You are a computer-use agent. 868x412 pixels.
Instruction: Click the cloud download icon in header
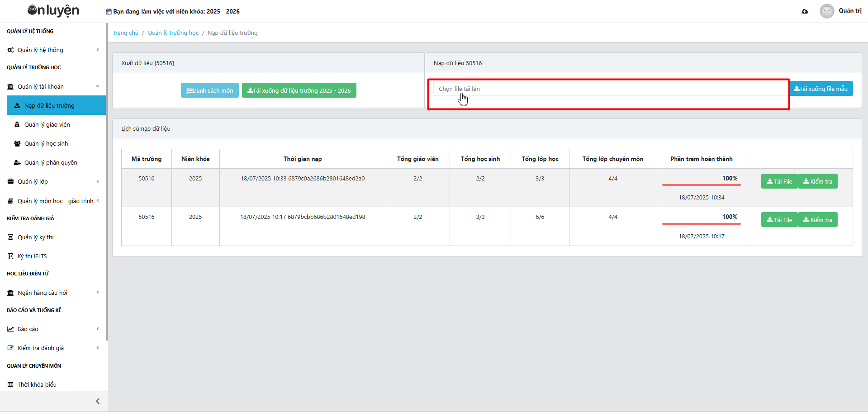pos(805,11)
